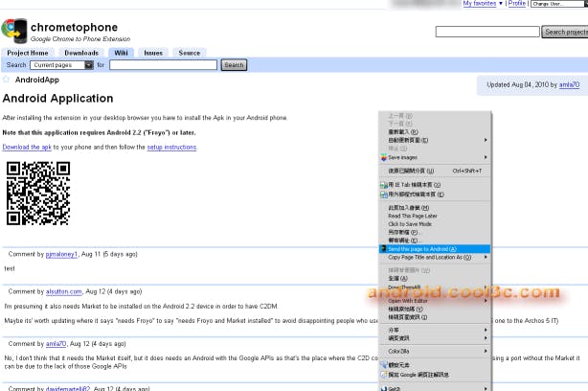Viewport: 588px width, 391px height.
Task: Choose View Page Source (V) entry
Action: tap(435, 310)
